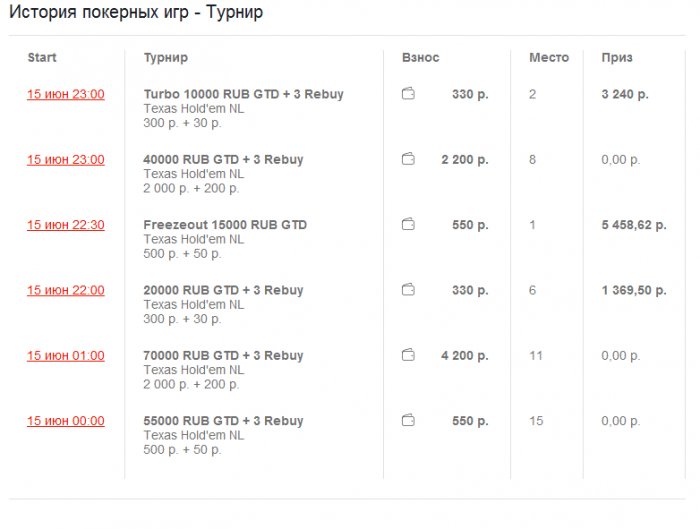Open the 15 июн 00:00 date link

tap(66, 421)
